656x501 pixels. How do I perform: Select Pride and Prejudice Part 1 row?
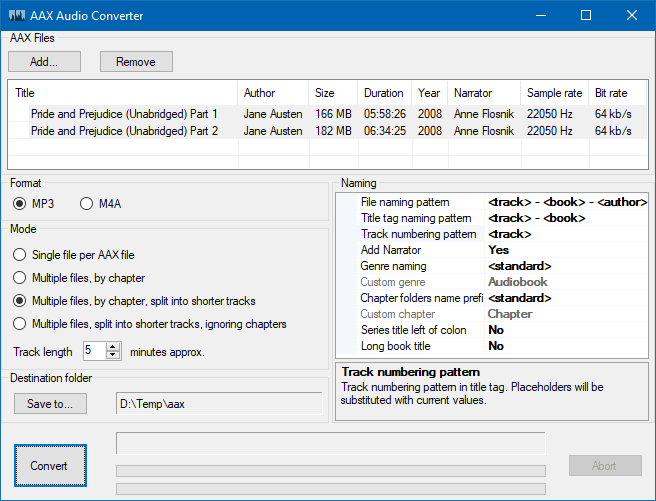tap(124, 114)
